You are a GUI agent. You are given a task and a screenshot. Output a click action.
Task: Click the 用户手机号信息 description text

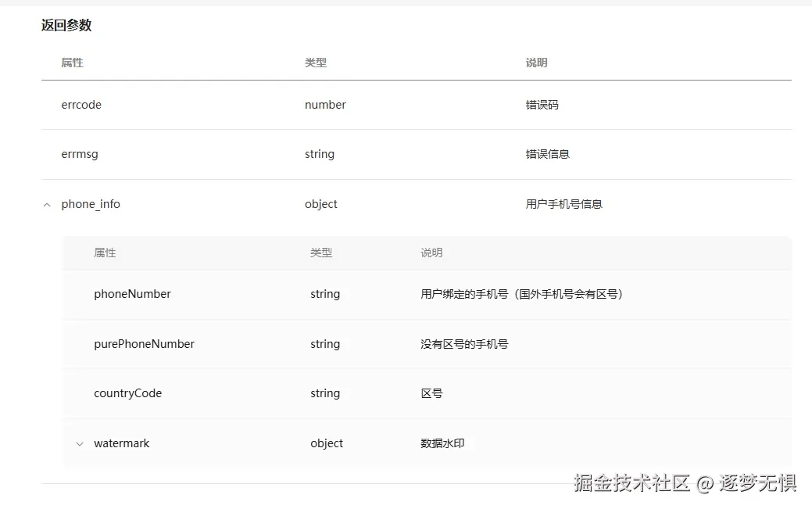(564, 204)
